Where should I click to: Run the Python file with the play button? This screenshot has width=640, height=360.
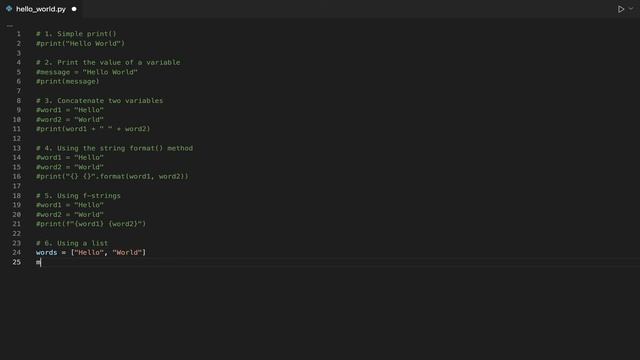point(620,9)
